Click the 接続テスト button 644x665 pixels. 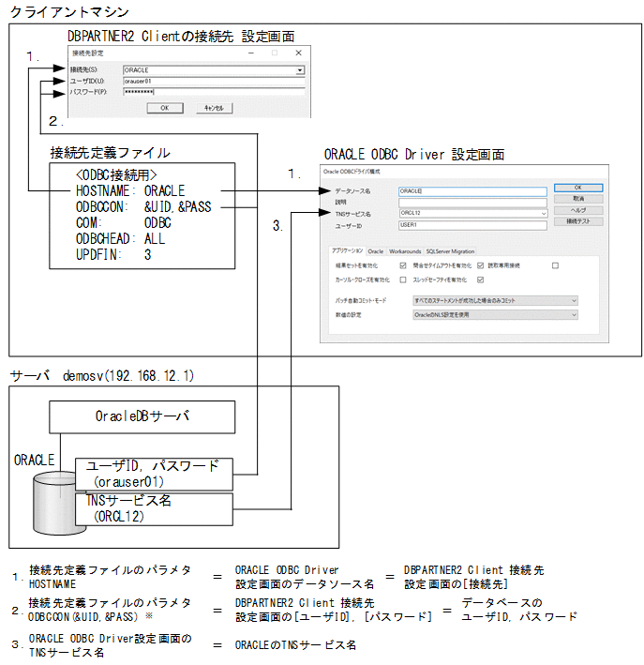pyautogui.click(x=578, y=221)
